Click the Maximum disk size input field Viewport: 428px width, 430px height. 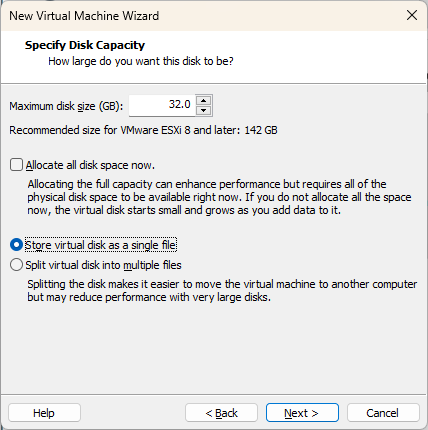coord(162,105)
